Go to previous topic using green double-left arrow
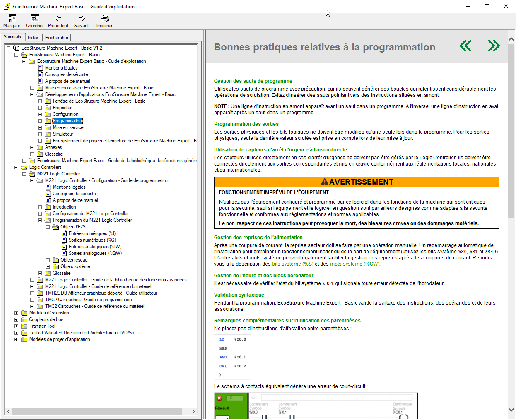This screenshot has height=420, width=516. [x=465, y=46]
